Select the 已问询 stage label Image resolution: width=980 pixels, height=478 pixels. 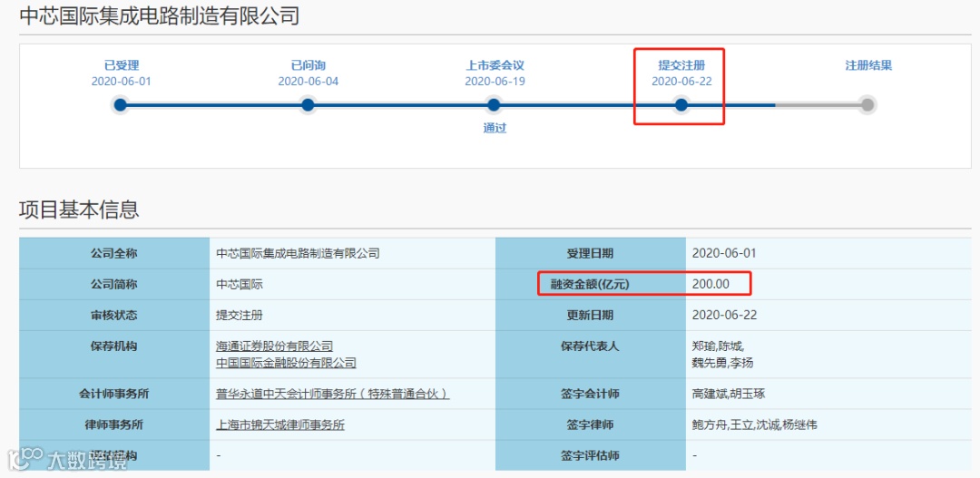[309, 65]
